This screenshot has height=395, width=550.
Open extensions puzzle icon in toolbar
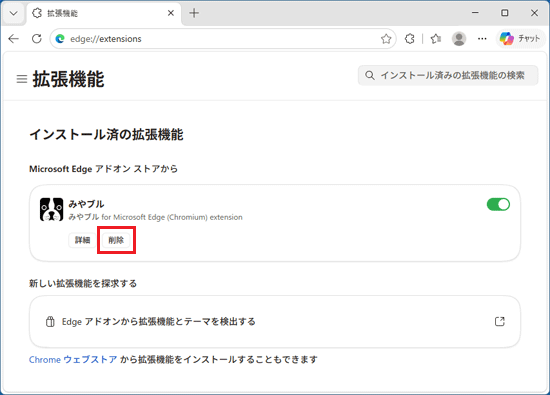410,39
